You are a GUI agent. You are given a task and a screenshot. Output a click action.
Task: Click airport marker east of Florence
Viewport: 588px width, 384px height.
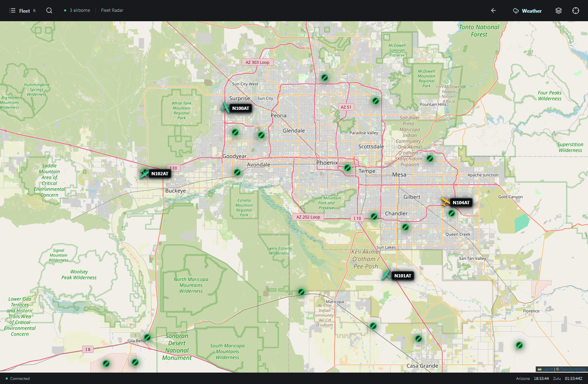pos(519,345)
